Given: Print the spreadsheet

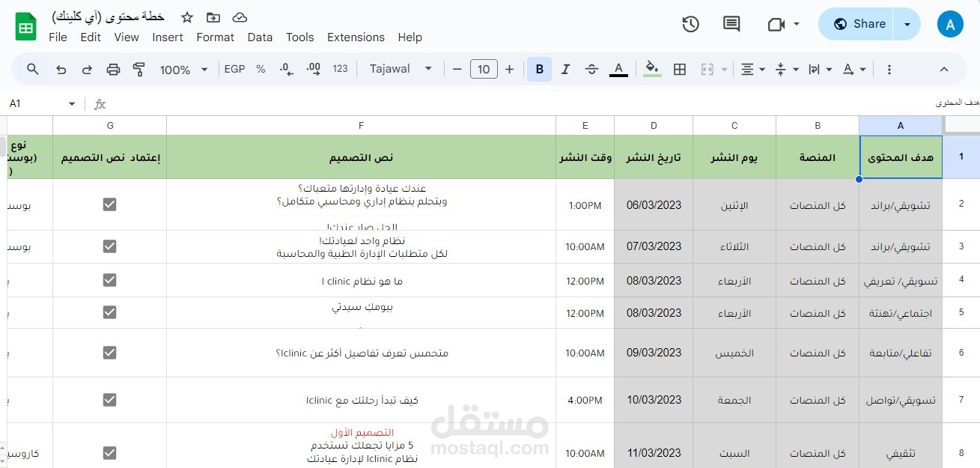Looking at the screenshot, I should [113, 70].
